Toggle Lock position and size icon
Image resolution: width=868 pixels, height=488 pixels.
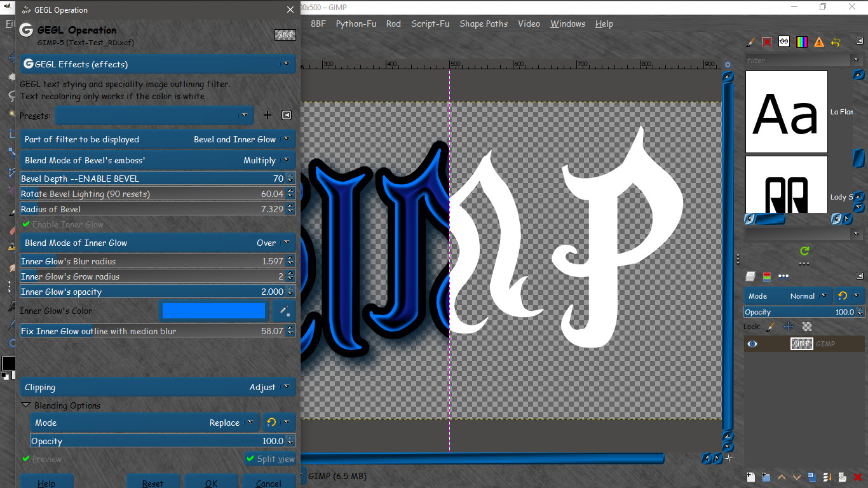tap(789, 327)
